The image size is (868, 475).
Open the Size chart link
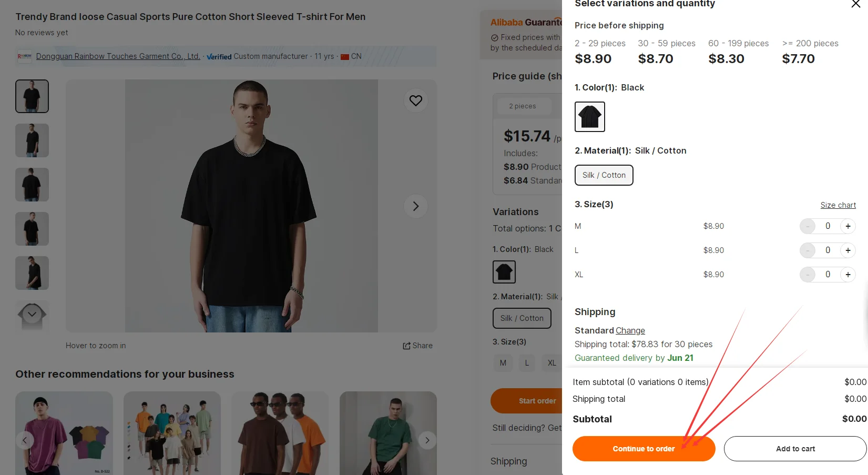click(838, 205)
